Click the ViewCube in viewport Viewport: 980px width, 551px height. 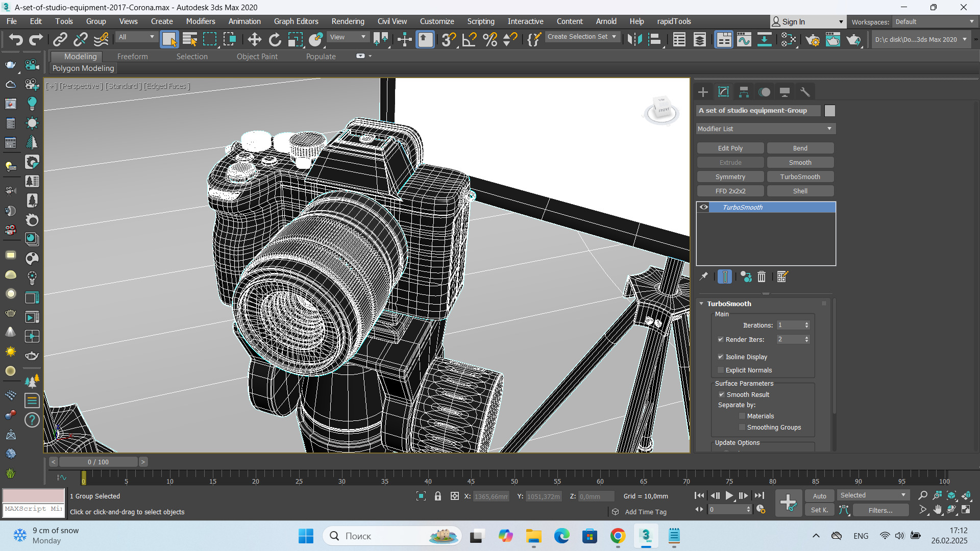(662, 109)
